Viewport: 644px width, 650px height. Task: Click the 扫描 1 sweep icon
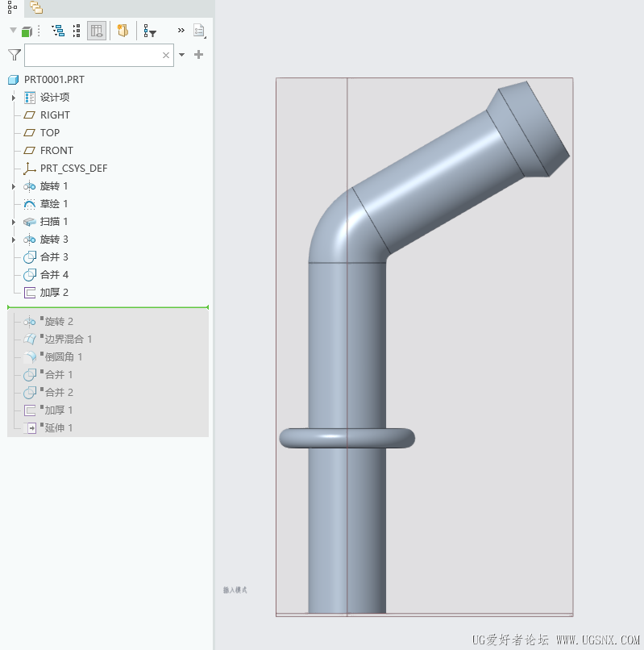pyautogui.click(x=30, y=222)
